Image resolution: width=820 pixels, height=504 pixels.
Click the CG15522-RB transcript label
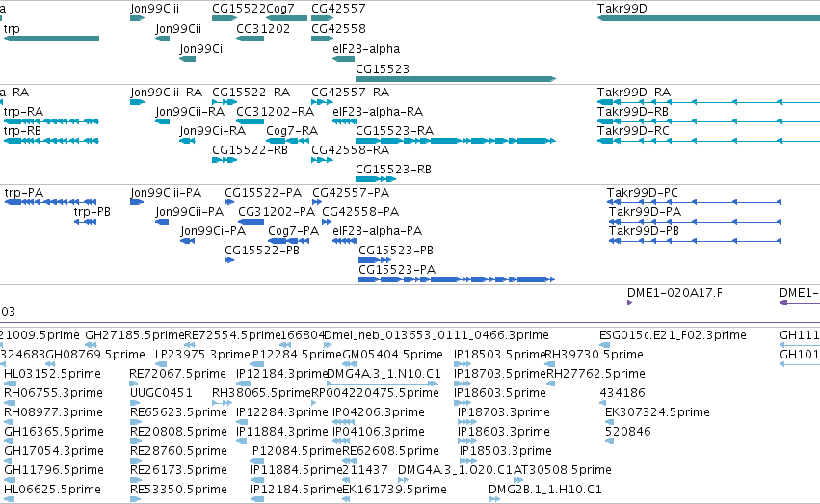click(250, 150)
